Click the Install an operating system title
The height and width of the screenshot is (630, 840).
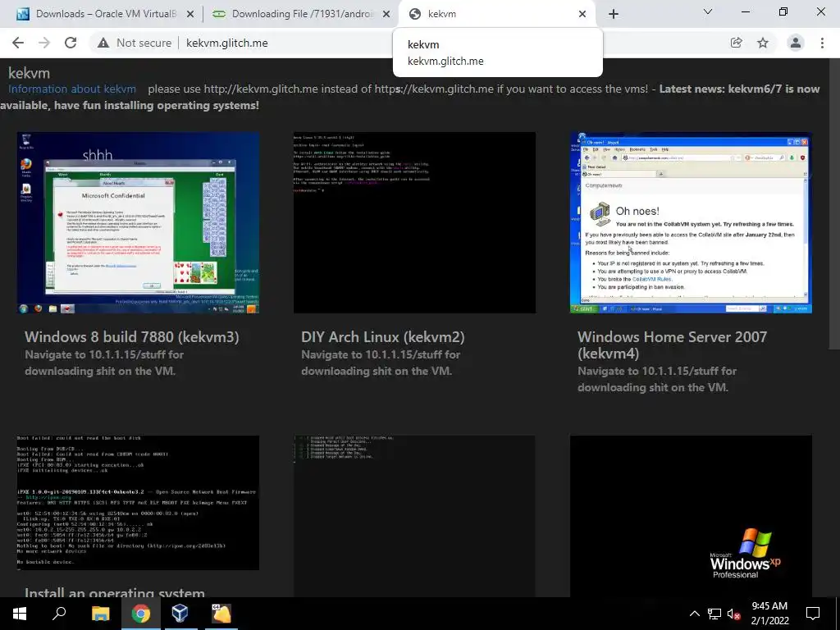(115, 591)
